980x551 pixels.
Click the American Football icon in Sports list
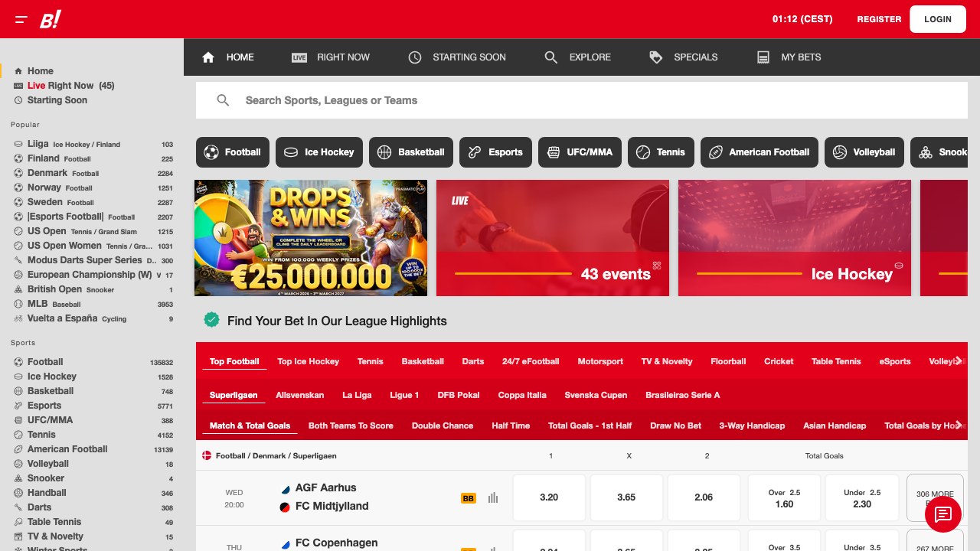coord(18,449)
